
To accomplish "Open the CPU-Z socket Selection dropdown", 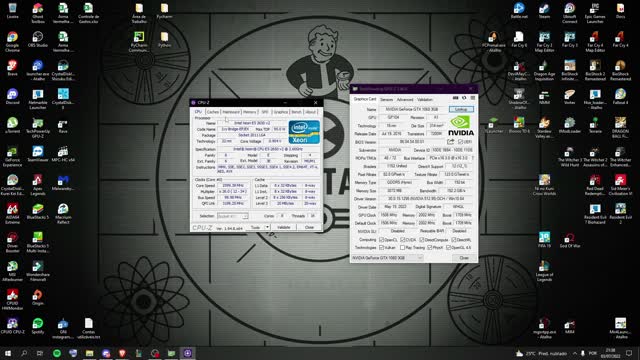I will point(233,216).
